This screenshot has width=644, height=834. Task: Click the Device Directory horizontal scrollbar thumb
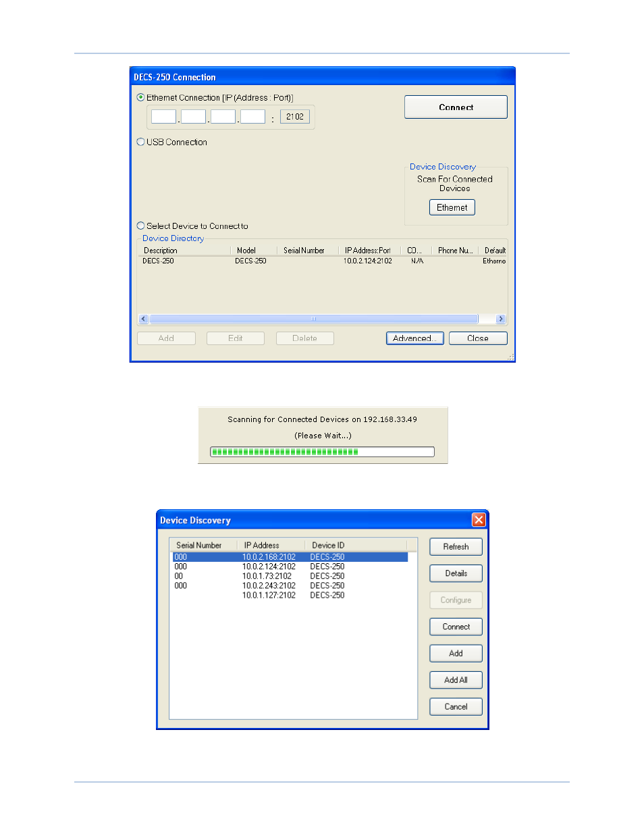pos(313,319)
